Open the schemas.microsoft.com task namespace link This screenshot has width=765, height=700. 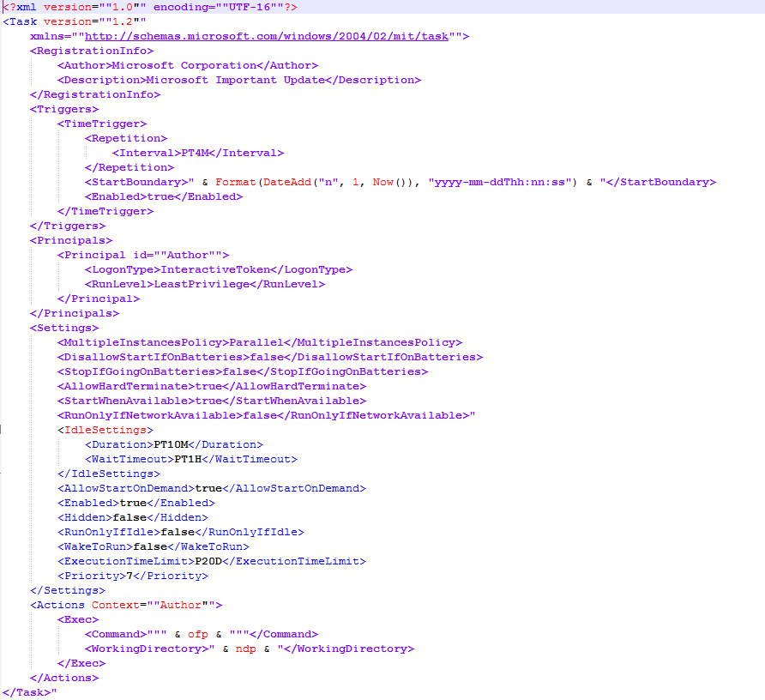tap(267, 36)
